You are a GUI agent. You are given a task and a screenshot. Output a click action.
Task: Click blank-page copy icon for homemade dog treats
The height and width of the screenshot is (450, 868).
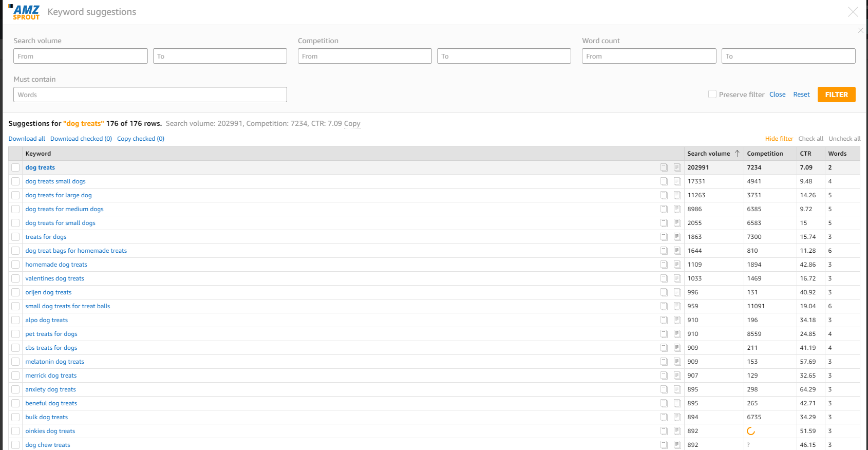[664, 265]
